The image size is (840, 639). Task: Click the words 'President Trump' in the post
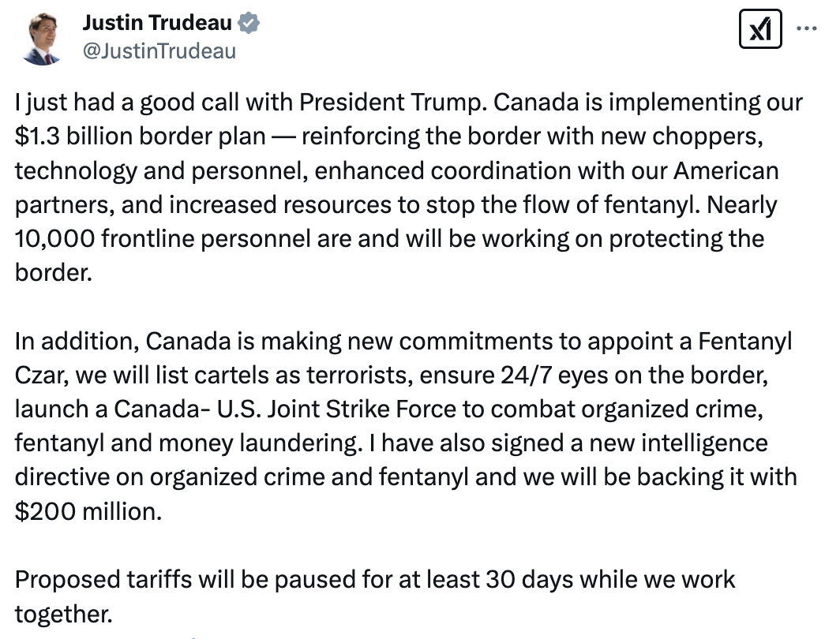click(x=392, y=103)
